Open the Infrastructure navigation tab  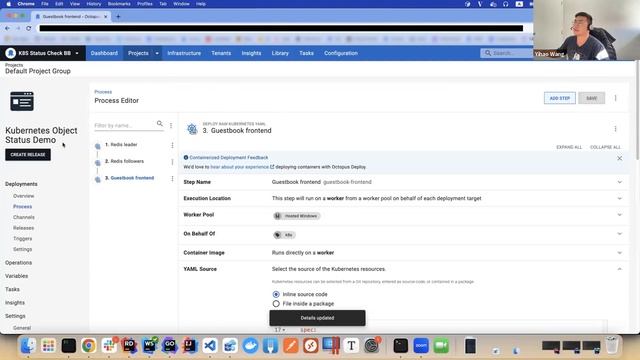[x=184, y=53]
